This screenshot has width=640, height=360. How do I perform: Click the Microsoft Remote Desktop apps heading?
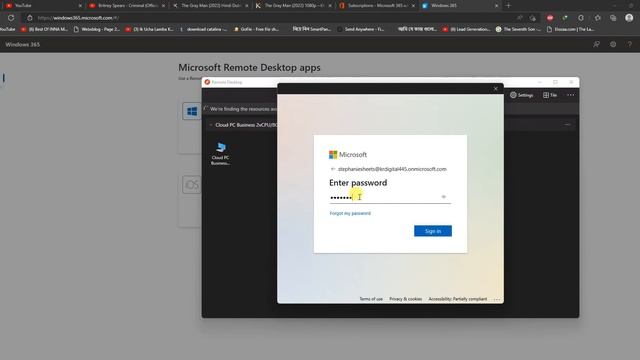pyautogui.click(x=249, y=67)
